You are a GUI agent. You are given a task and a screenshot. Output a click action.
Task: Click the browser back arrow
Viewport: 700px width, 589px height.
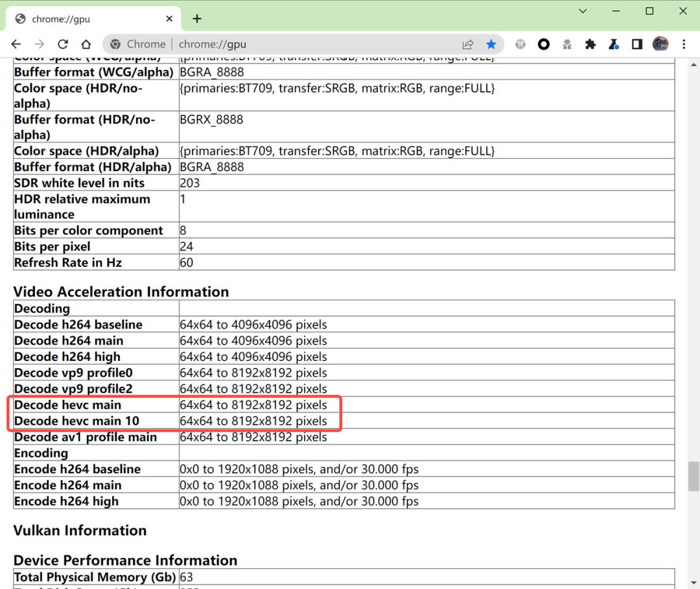pos(16,44)
